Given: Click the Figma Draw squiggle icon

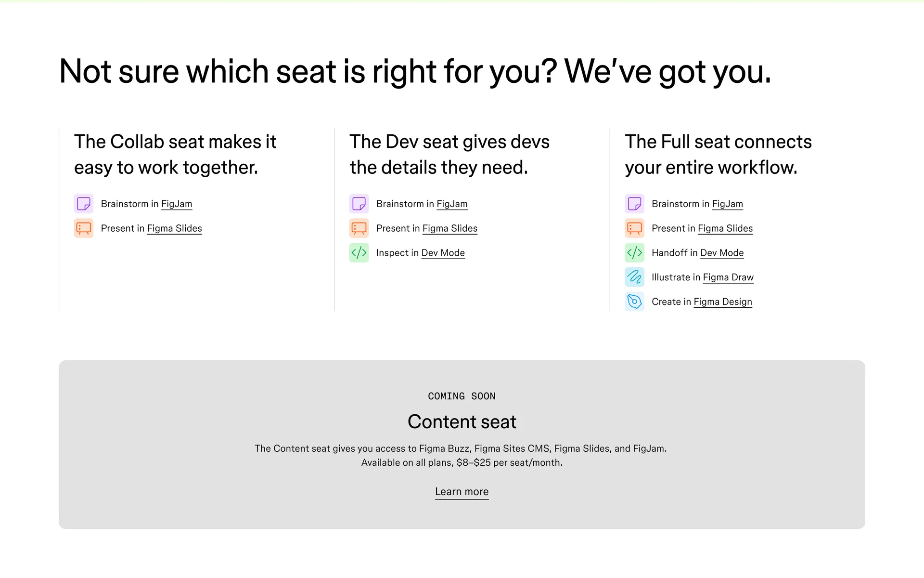Looking at the screenshot, I should click(x=634, y=277).
